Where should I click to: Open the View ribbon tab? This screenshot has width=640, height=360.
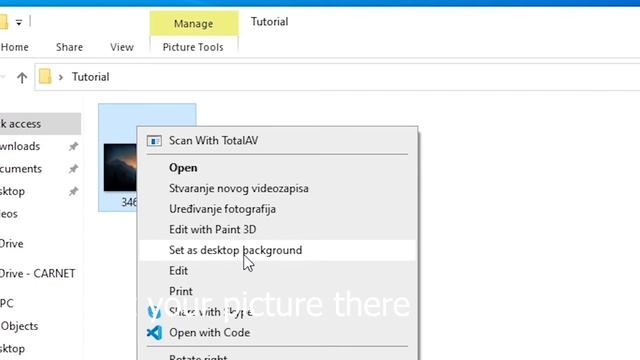tap(122, 47)
